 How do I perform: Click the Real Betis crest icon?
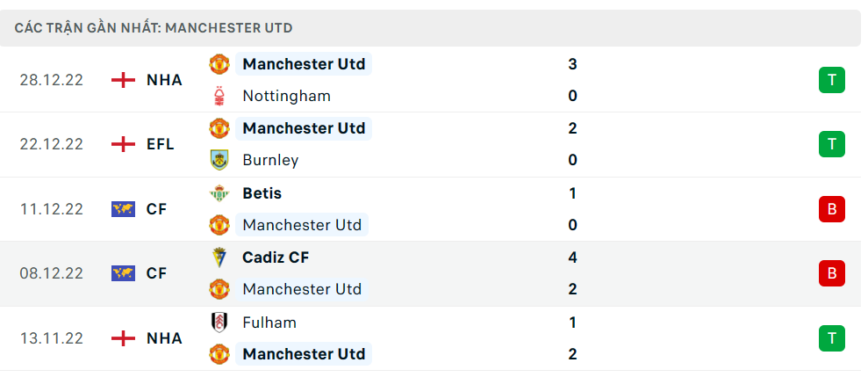coord(219,193)
